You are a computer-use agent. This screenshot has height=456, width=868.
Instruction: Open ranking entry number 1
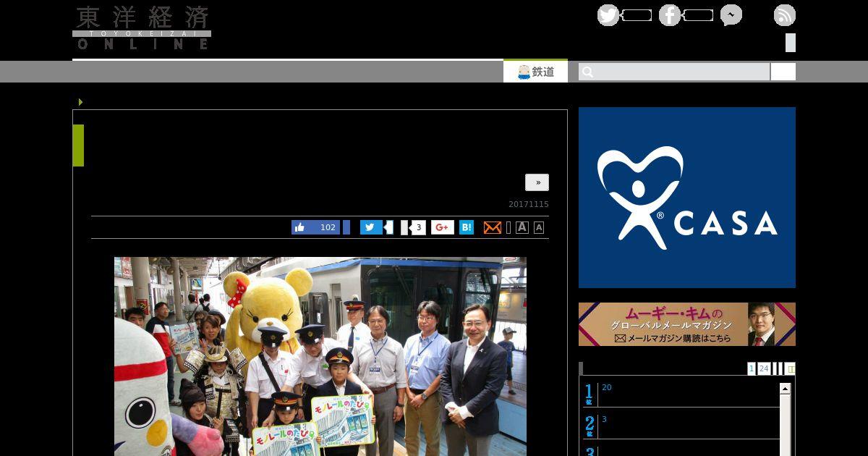(680, 394)
